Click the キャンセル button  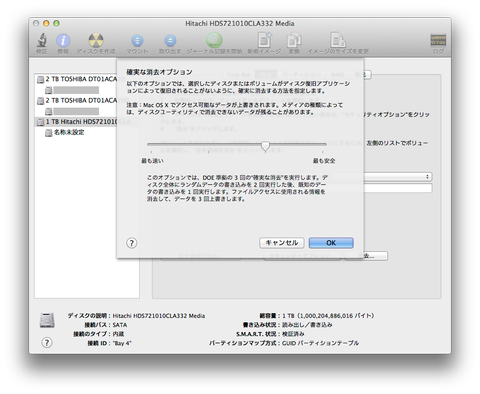[x=282, y=243]
